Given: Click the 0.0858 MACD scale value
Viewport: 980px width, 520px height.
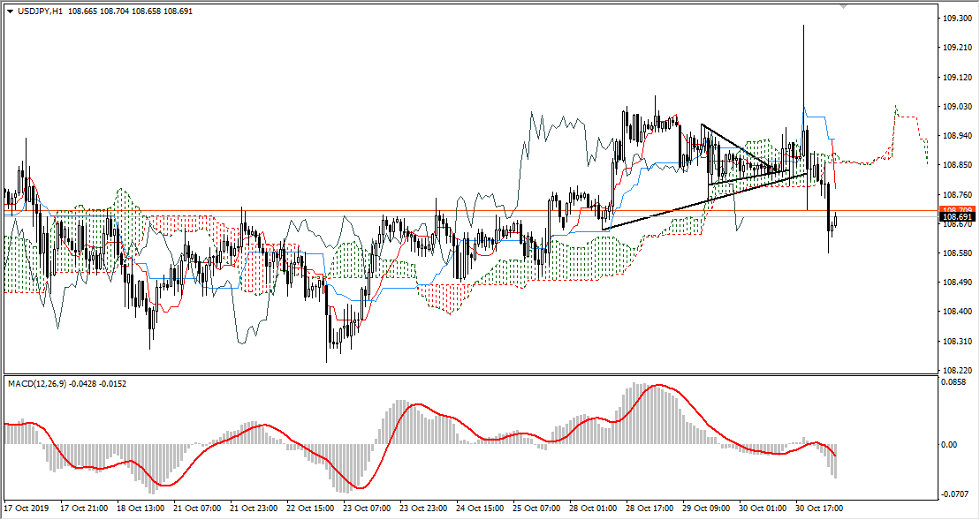Looking at the screenshot, I should tap(953, 381).
